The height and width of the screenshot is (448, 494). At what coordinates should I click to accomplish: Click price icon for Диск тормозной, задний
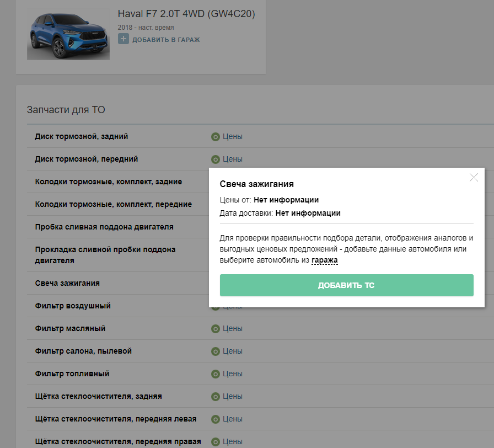[x=216, y=137]
